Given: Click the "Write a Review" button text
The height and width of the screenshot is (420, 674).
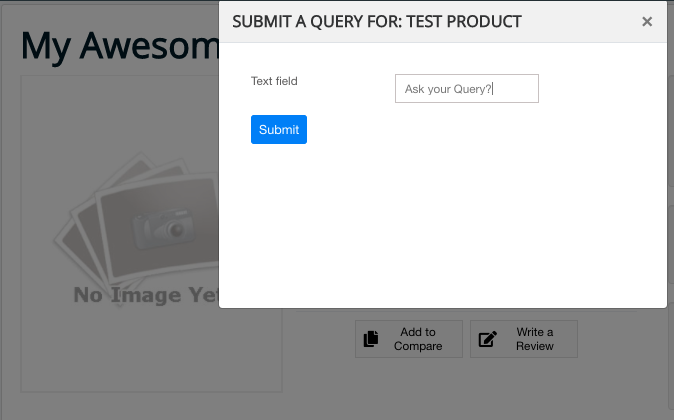Looking at the screenshot, I should [x=534, y=339].
